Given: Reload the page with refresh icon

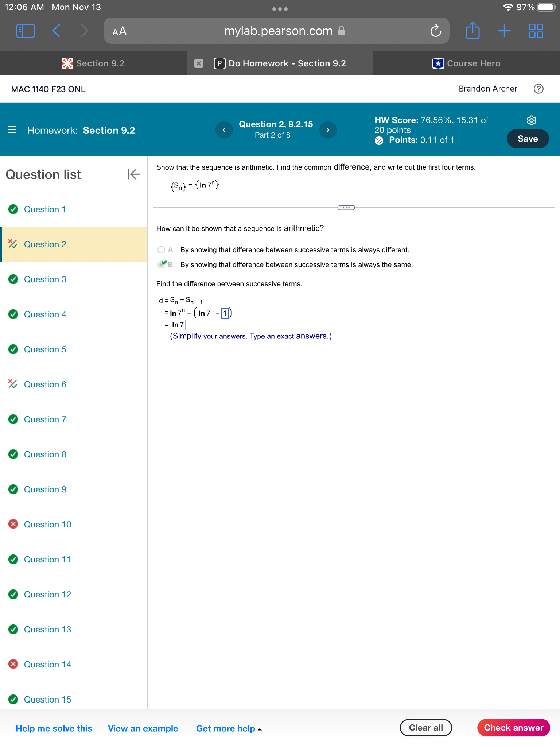Looking at the screenshot, I should (x=435, y=31).
